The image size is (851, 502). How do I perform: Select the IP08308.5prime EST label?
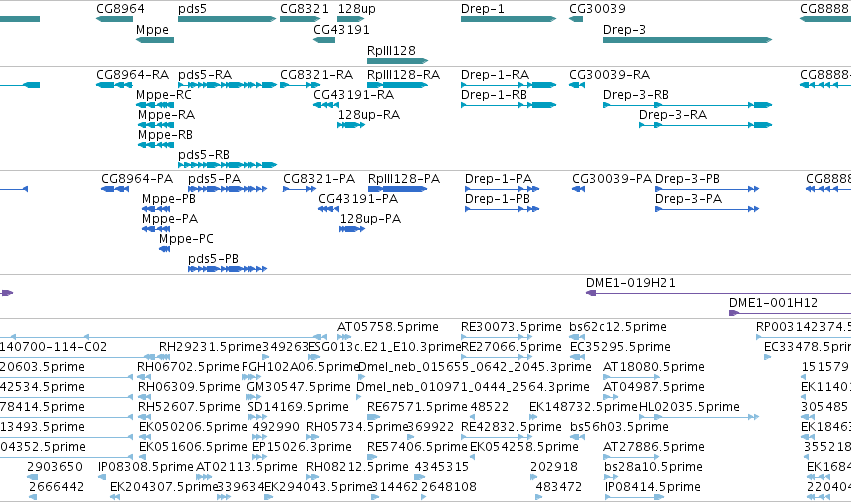pos(145,467)
